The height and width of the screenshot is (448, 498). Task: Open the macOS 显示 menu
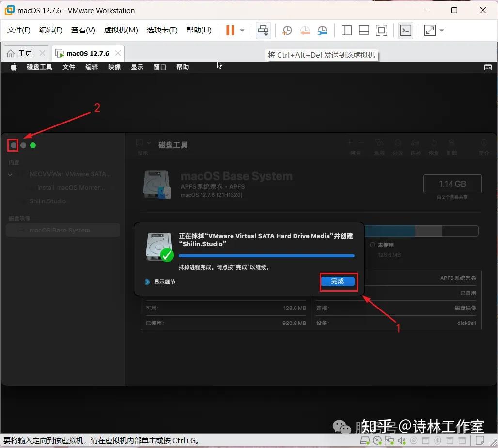click(x=137, y=67)
